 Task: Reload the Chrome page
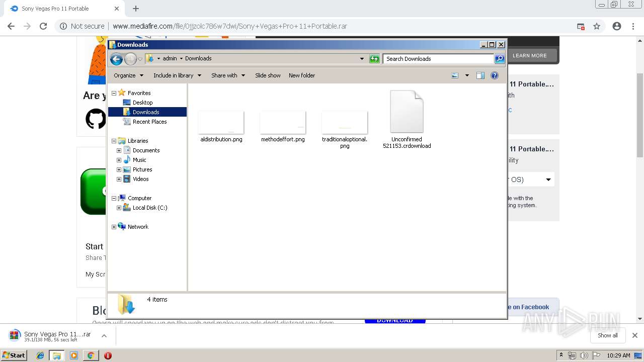(43, 26)
